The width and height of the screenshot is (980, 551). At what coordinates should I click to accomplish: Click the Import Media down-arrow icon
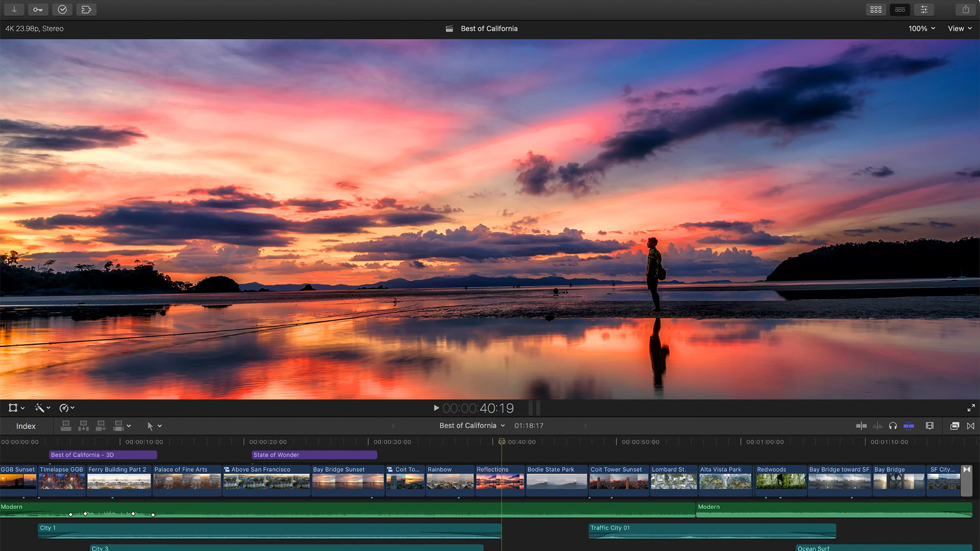tap(14, 9)
